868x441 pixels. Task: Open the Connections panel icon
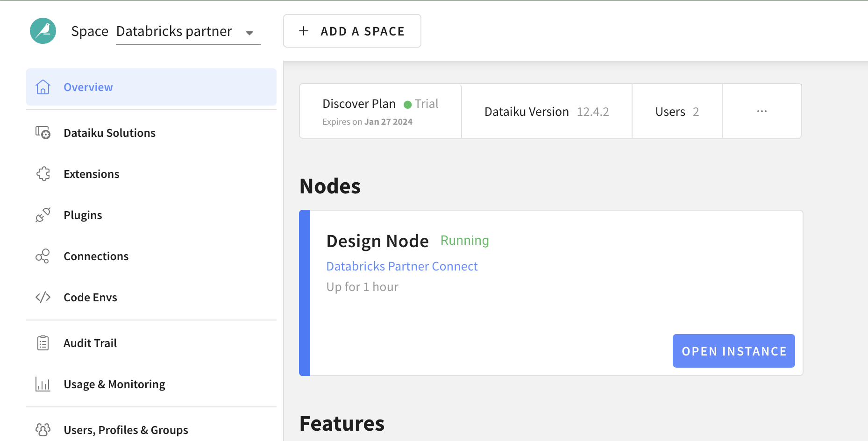[x=43, y=256]
